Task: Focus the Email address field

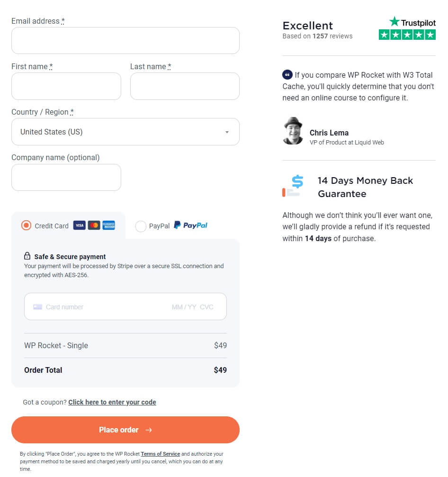Action: (x=125, y=40)
